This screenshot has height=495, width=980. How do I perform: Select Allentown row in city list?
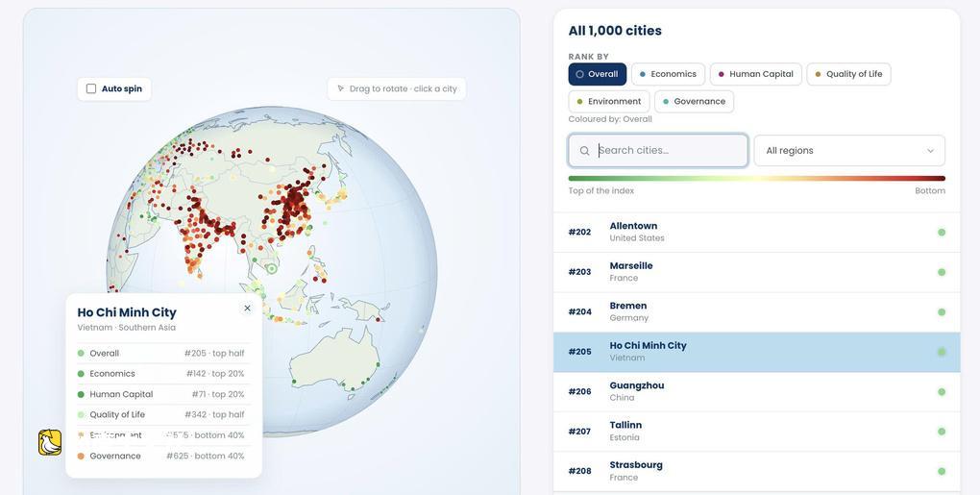pyautogui.click(x=757, y=232)
